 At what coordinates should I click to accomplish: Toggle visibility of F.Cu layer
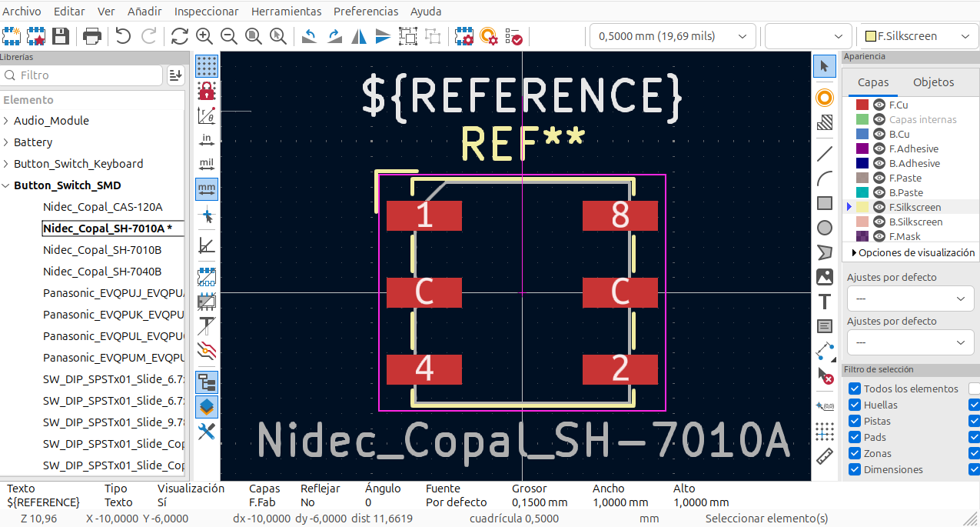[x=879, y=105]
